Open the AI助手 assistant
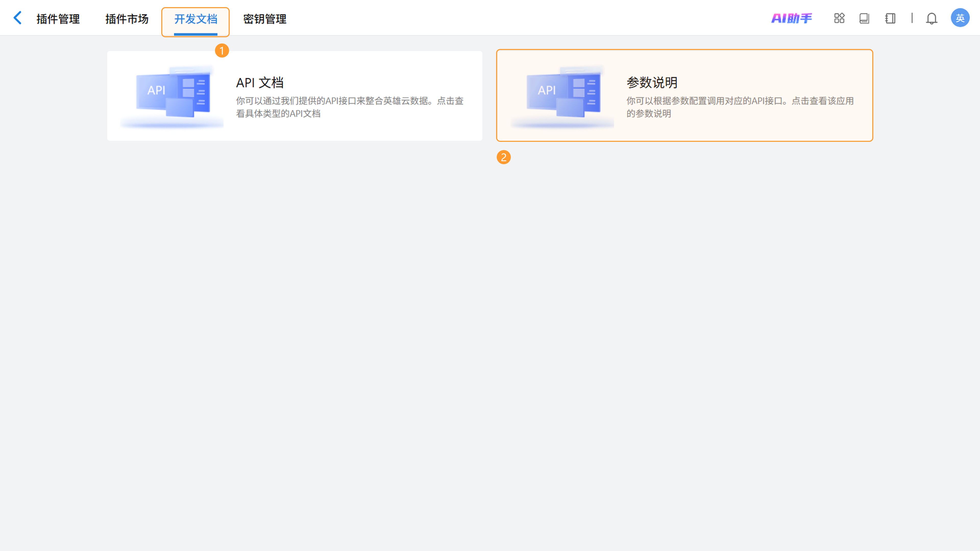The width and height of the screenshot is (980, 551). click(791, 18)
